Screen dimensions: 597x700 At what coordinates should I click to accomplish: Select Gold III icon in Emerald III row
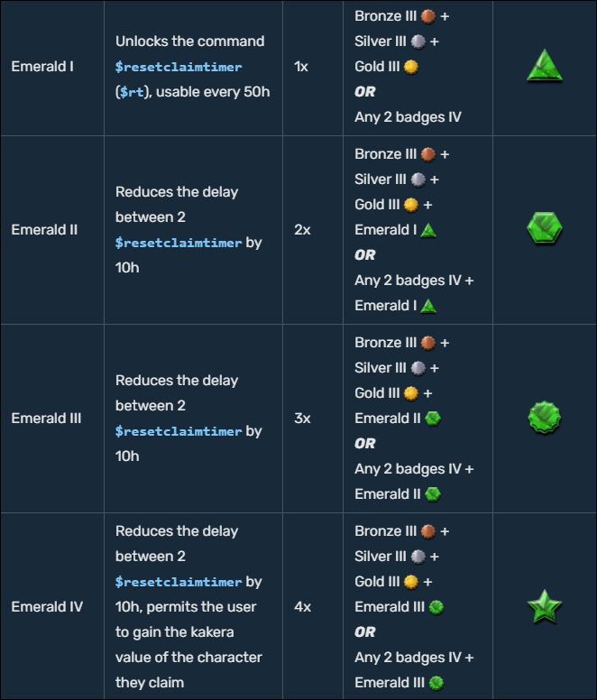[410, 393]
